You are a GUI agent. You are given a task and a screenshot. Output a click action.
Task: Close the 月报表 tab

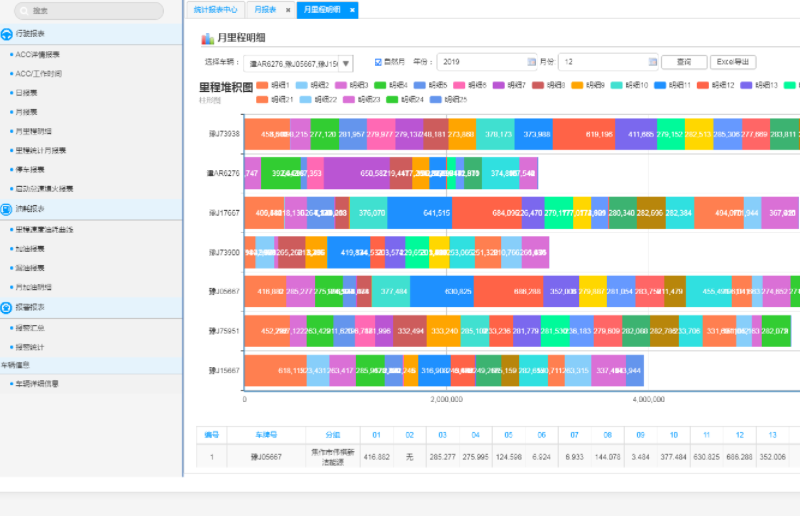(288, 9)
